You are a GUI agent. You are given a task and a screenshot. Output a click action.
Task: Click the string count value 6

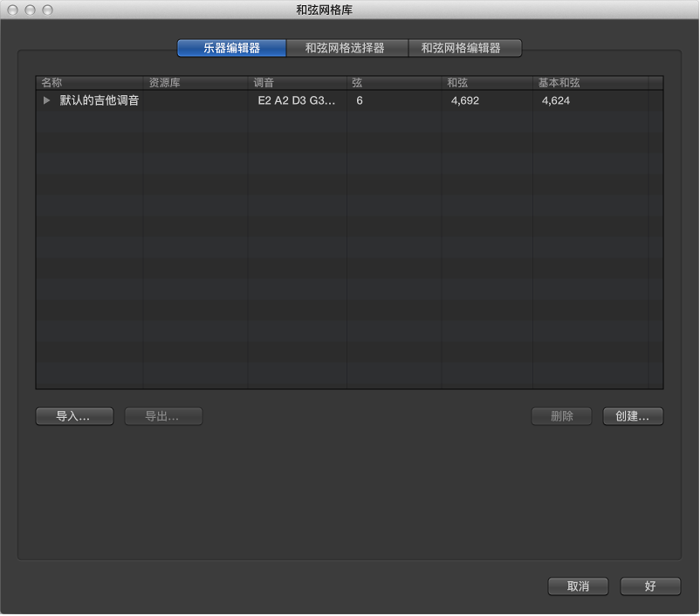(x=360, y=100)
